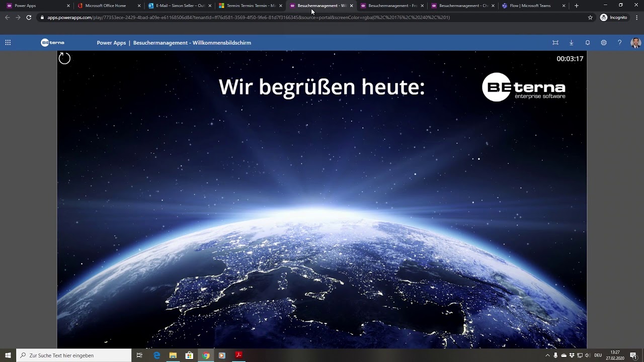Open the notifications bell in Power Apps header
Image resolution: width=644 pixels, height=362 pixels.
(588, 43)
